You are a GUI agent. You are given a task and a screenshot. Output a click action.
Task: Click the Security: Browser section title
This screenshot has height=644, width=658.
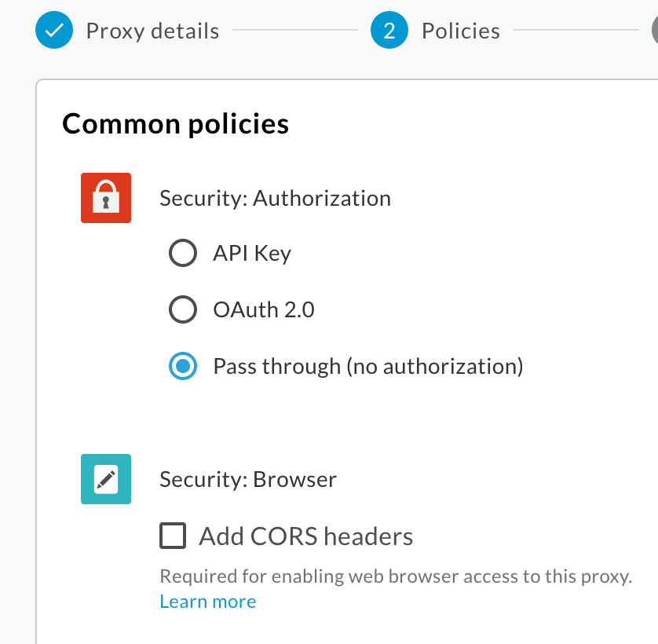[250, 479]
